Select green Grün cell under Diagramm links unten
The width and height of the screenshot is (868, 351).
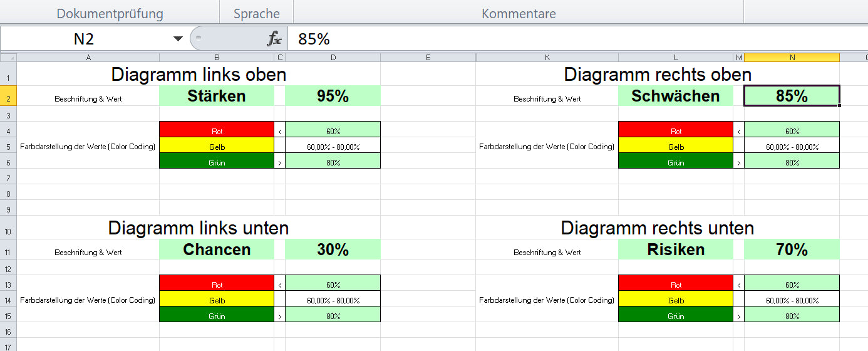tap(217, 316)
